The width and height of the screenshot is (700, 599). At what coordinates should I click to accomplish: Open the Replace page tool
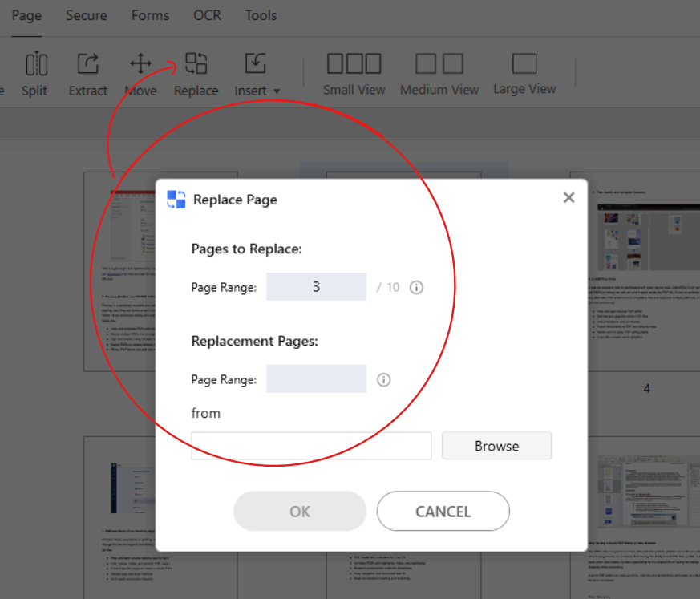pyautogui.click(x=196, y=72)
